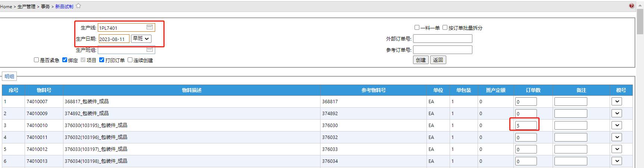Click 订单数 input showing 5
The image size is (644, 168).
tap(526, 125)
